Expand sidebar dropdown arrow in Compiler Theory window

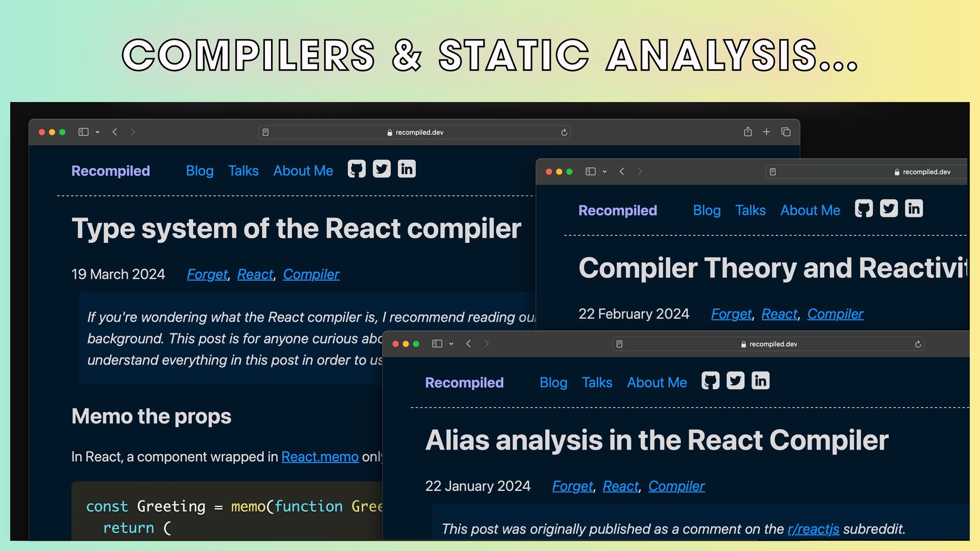(604, 172)
